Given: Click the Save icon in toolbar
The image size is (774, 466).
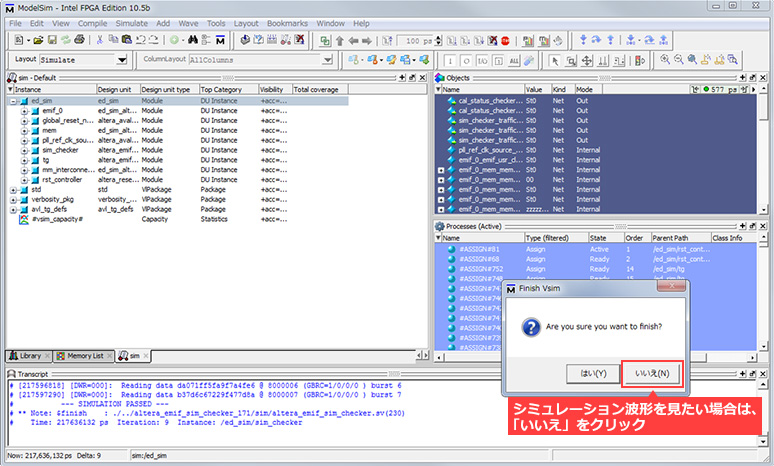Looking at the screenshot, I should [x=51, y=40].
